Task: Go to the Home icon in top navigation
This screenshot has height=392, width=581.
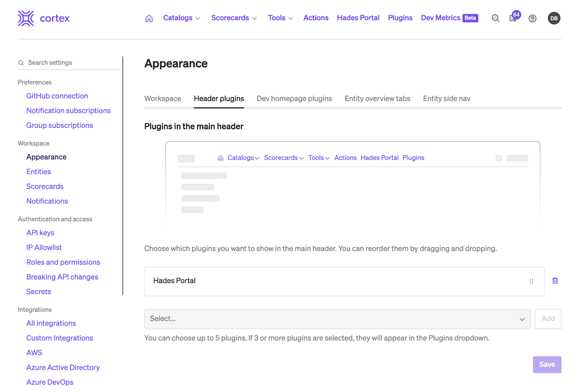Action: click(149, 18)
